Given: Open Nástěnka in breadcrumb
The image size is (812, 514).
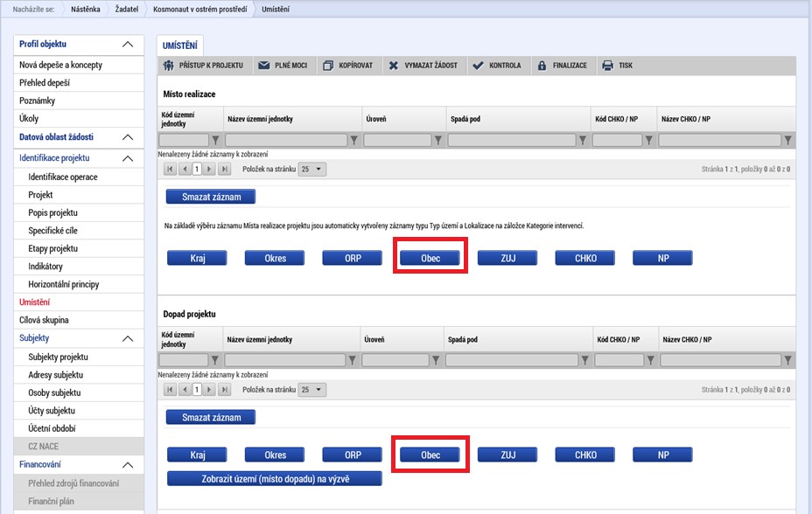Looking at the screenshot, I should (x=86, y=10).
